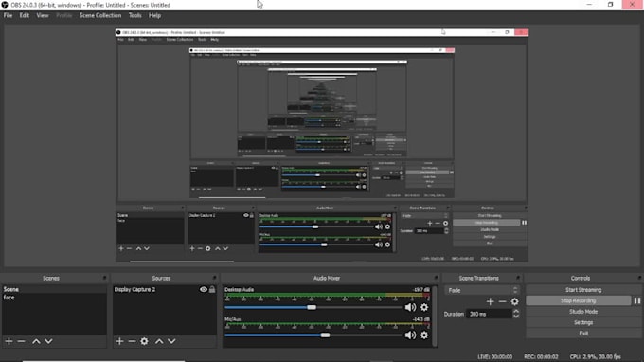
Task: Undock the Scene Transitions panel
Action: click(517, 279)
